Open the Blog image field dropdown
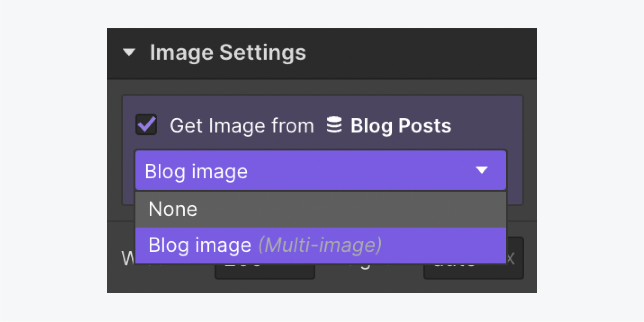The height and width of the screenshot is (322, 644). coord(321,170)
